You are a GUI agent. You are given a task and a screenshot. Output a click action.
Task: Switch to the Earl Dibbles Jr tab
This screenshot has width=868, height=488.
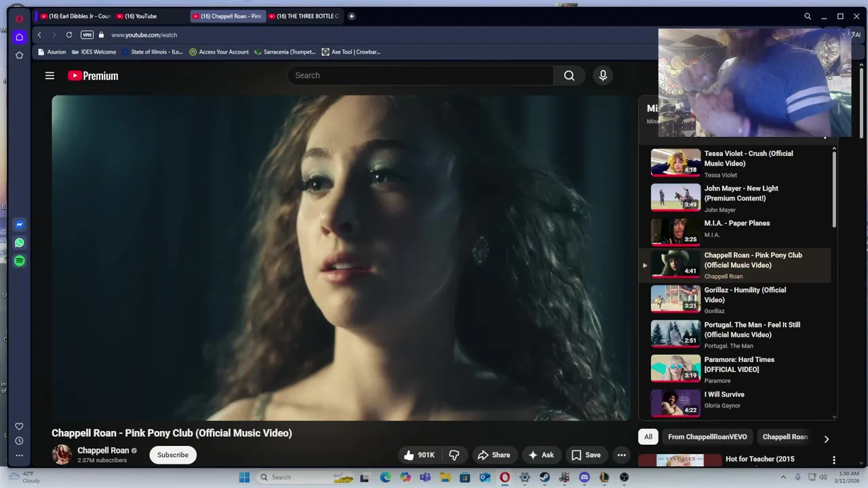[x=75, y=16]
